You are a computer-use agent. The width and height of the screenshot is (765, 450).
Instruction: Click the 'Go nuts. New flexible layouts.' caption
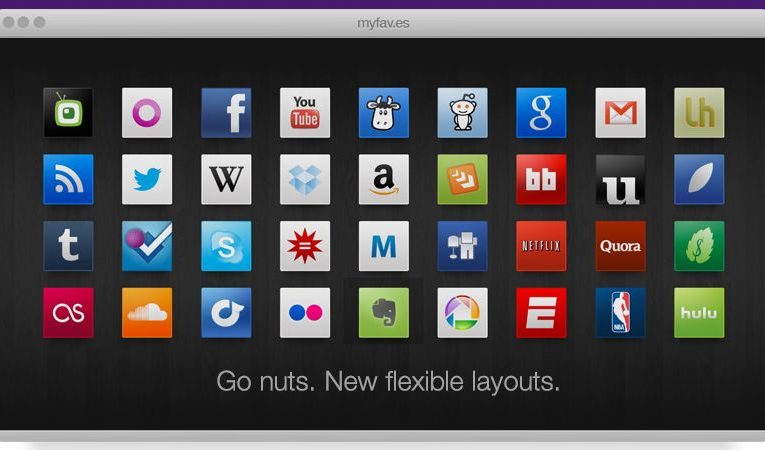(388, 382)
